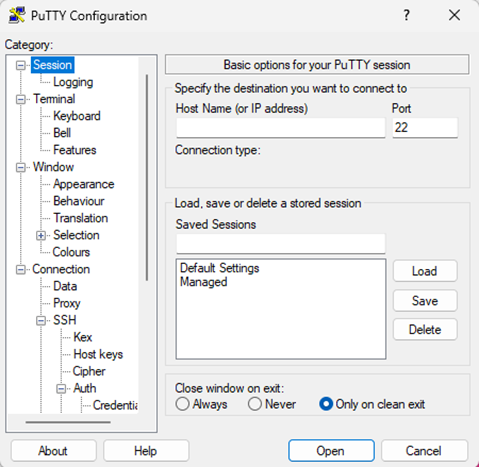The image size is (479, 467).
Task: Collapse the Session tree node
Action: [21, 65]
